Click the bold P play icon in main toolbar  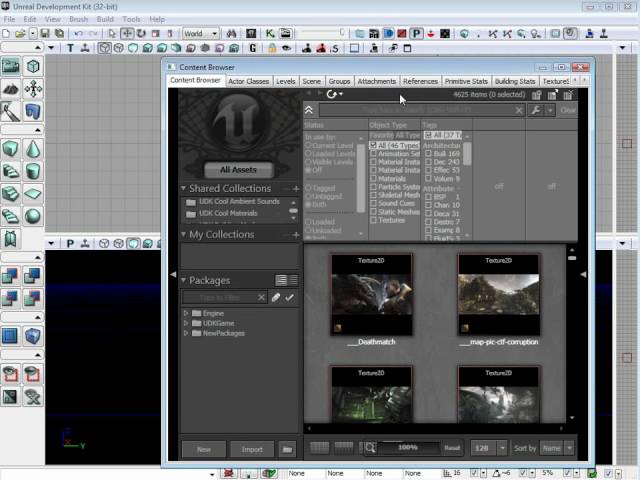[417, 33]
